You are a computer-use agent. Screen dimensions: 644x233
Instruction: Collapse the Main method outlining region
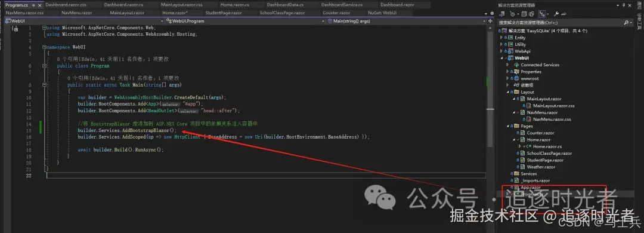click(44, 85)
